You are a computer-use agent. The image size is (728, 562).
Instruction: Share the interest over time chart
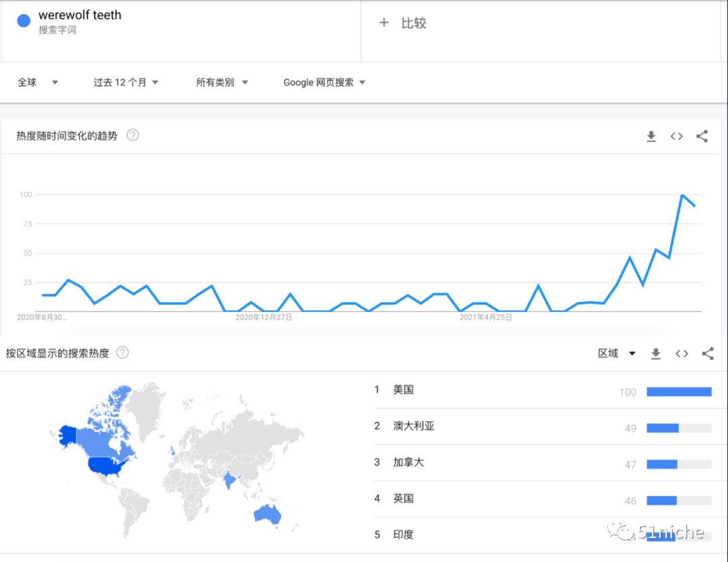click(x=702, y=136)
